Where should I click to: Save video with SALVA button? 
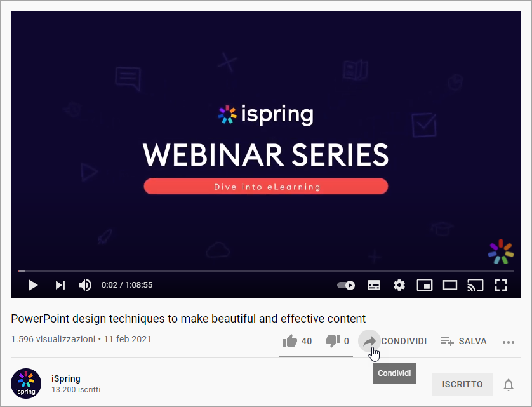click(x=464, y=341)
